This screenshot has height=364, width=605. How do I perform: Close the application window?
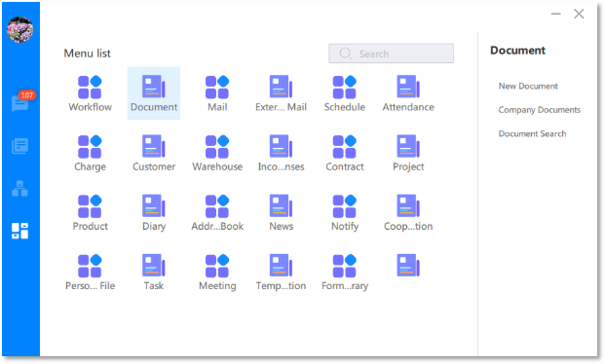pyautogui.click(x=579, y=14)
